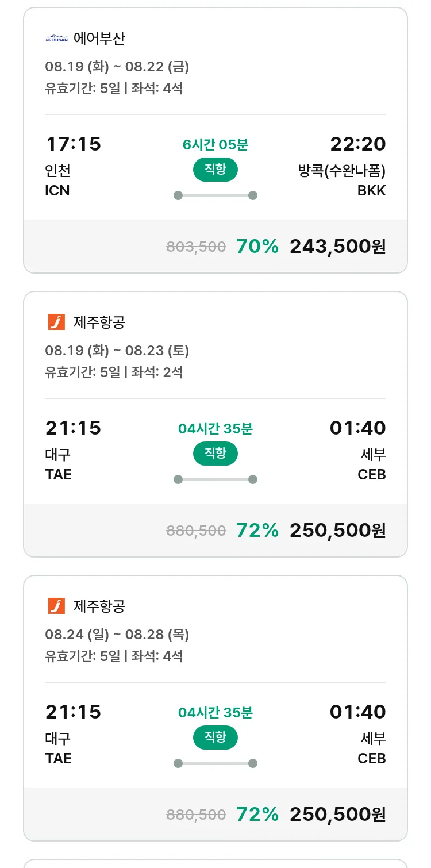Click the Air Busan airline logo
Viewport: 431px width, 868px height.
point(56,39)
